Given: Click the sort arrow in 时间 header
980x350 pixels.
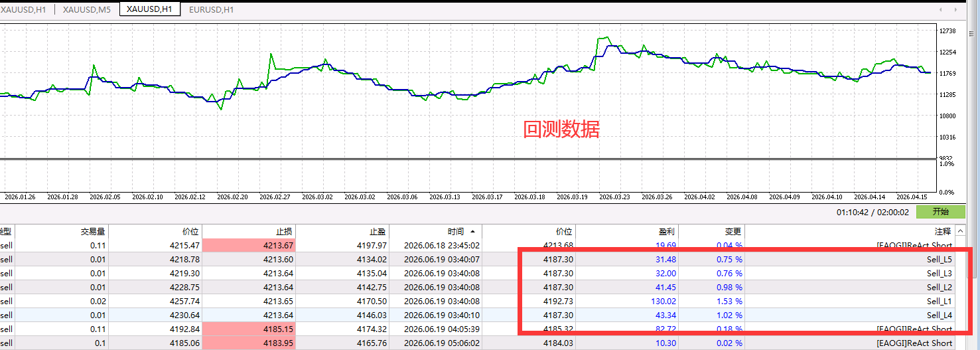Looking at the screenshot, I should click(472, 232).
